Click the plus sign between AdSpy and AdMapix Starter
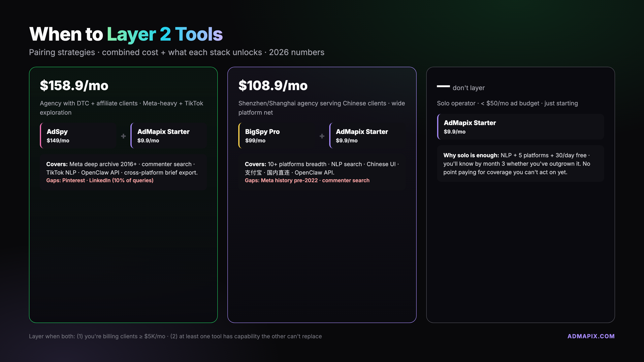 (x=123, y=136)
